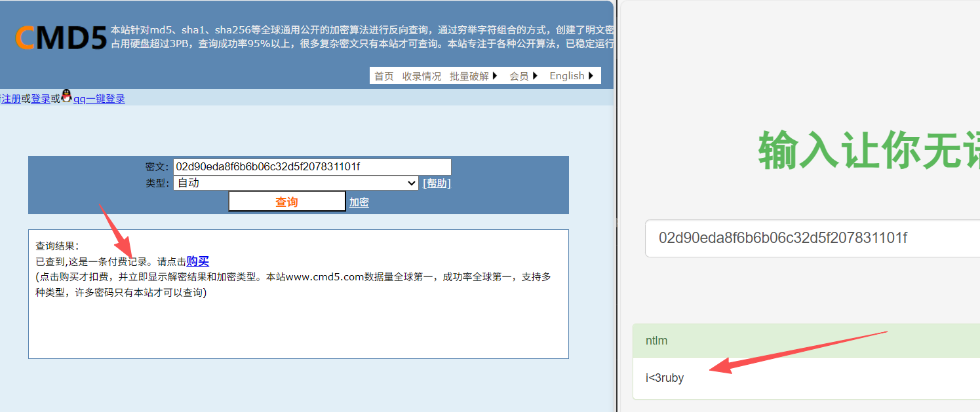The image size is (980, 412).
Task: Click the right-side hash search box
Action: 812,238
